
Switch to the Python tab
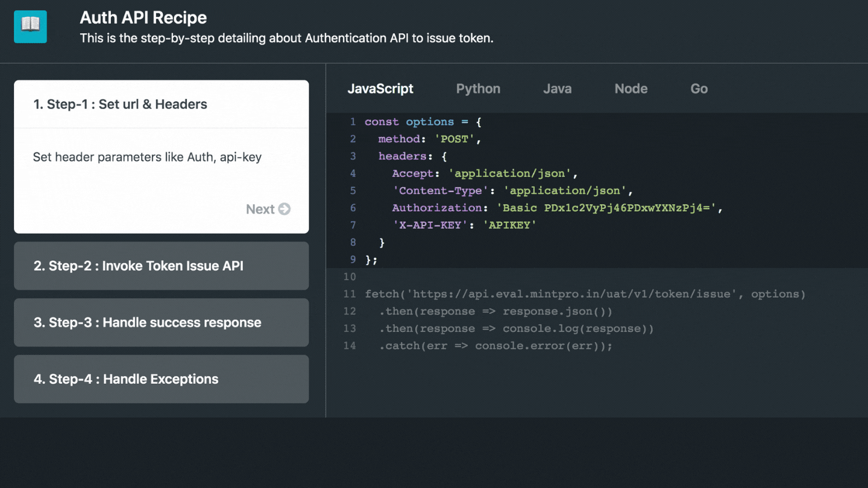click(x=478, y=89)
